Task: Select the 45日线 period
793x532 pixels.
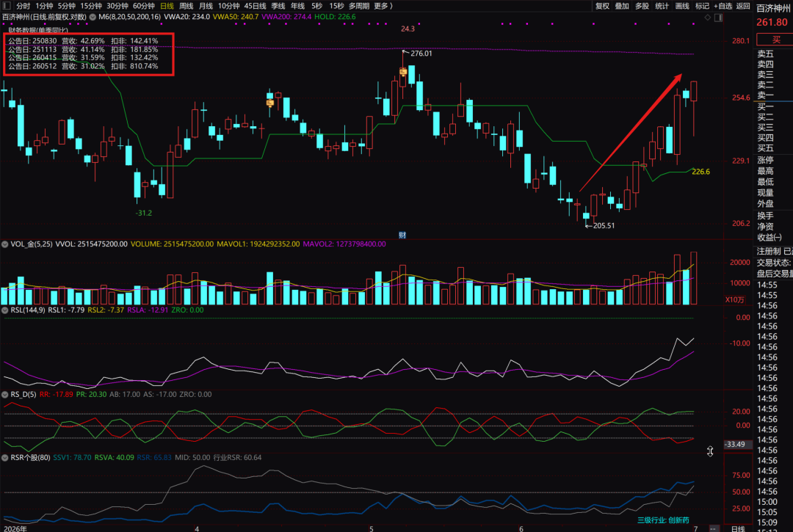Action: [255, 6]
